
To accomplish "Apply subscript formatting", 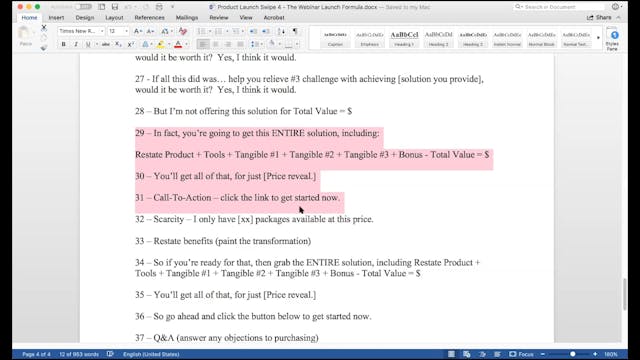I will coord(118,44).
